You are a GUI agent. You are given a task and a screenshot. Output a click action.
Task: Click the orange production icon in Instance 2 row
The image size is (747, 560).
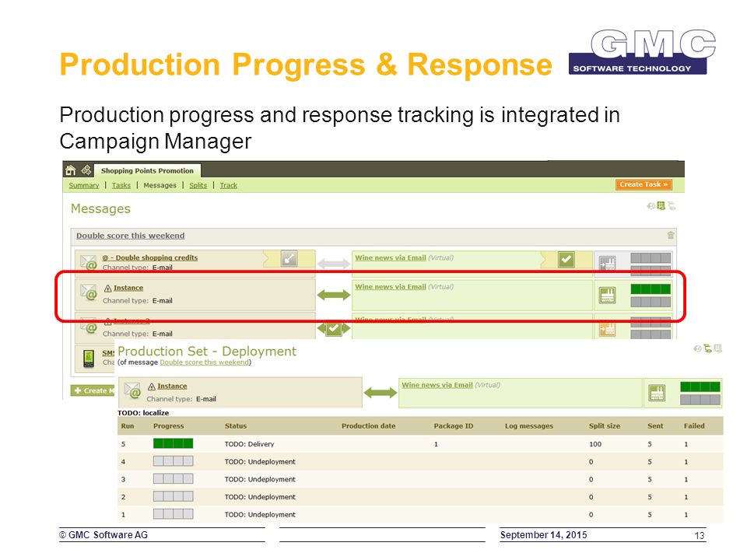[608, 328]
